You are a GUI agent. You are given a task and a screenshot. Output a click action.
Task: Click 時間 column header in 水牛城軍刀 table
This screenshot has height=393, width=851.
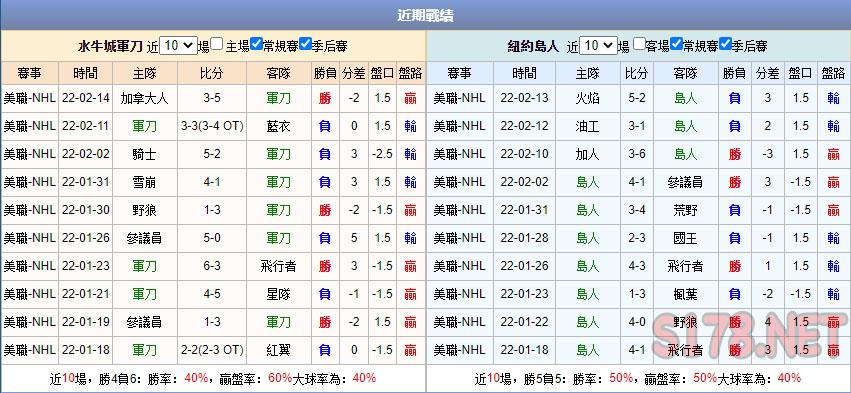click(x=86, y=73)
